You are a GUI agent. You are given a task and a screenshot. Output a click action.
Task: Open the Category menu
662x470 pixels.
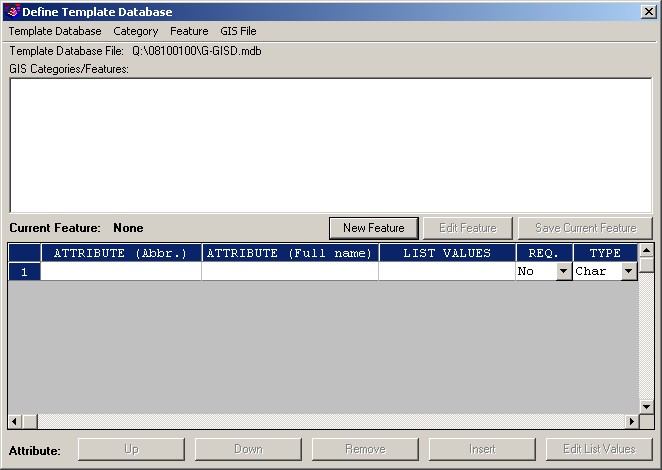coord(136,31)
